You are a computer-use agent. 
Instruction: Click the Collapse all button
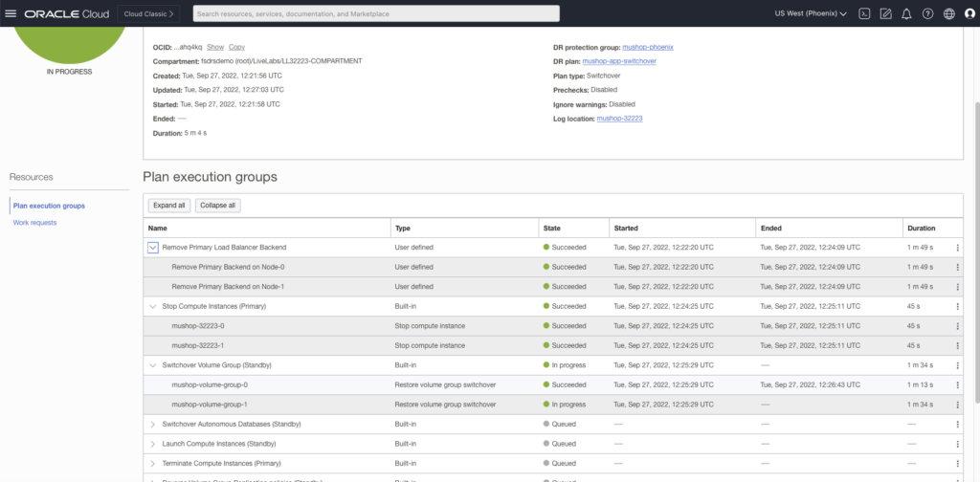click(x=218, y=206)
